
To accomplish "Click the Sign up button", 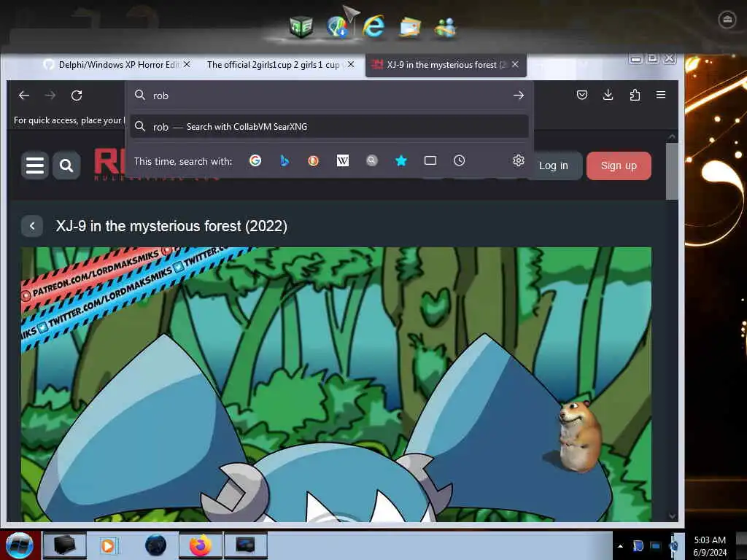I will (619, 166).
